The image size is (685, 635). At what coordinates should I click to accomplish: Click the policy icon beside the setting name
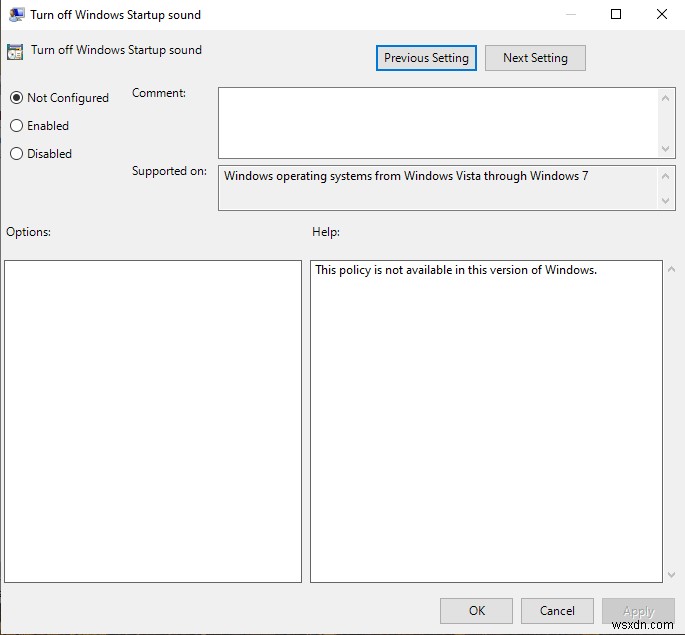(x=15, y=52)
